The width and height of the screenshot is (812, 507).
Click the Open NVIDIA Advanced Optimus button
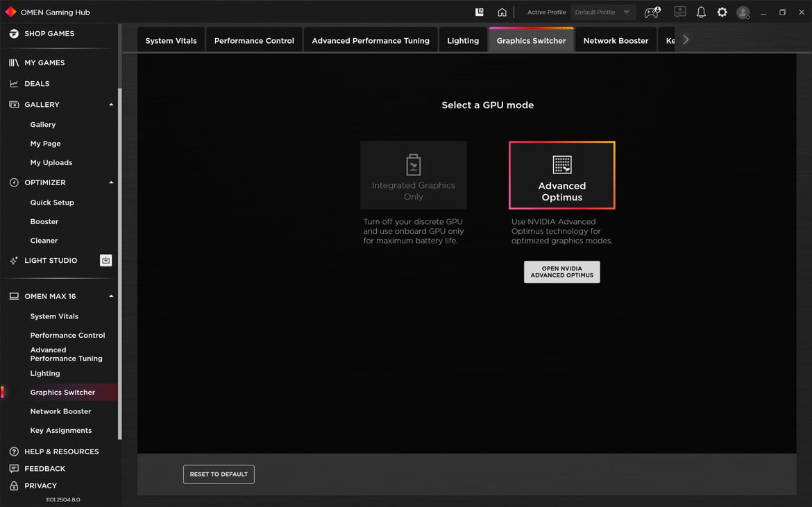point(562,272)
